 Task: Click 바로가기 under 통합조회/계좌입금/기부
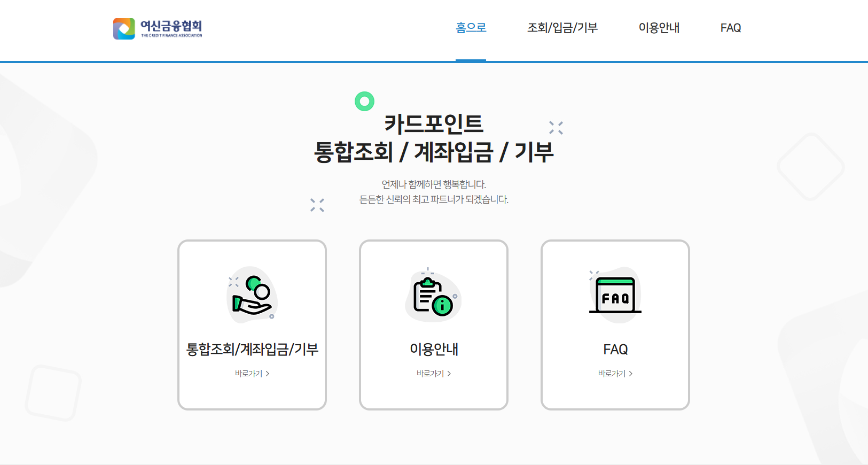252,374
